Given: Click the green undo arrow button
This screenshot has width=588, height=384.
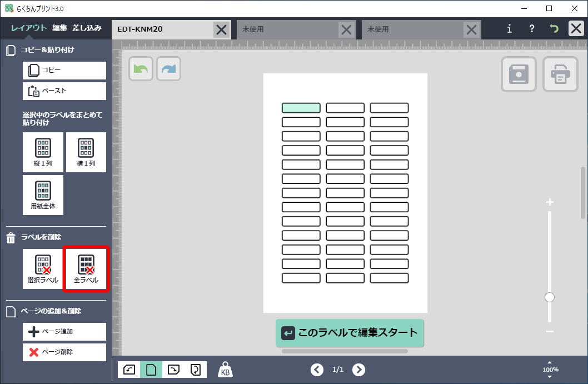Looking at the screenshot, I should tap(141, 69).
